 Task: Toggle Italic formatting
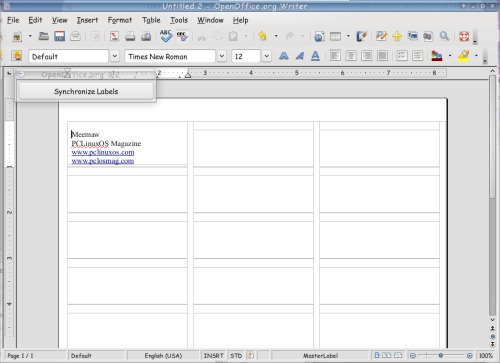(x=300, y=56)
